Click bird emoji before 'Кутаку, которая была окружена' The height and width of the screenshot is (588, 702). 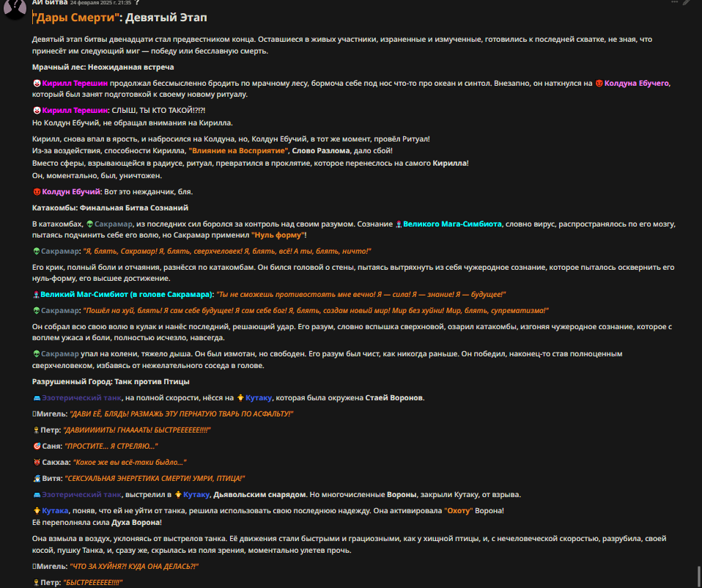[x=240, y=397]
